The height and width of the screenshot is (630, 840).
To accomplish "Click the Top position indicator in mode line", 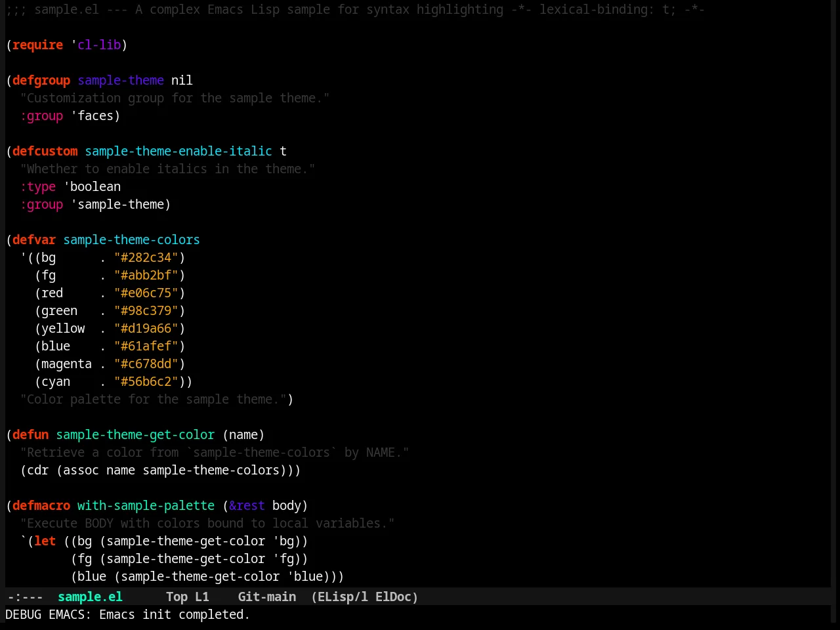I will 177,597.
